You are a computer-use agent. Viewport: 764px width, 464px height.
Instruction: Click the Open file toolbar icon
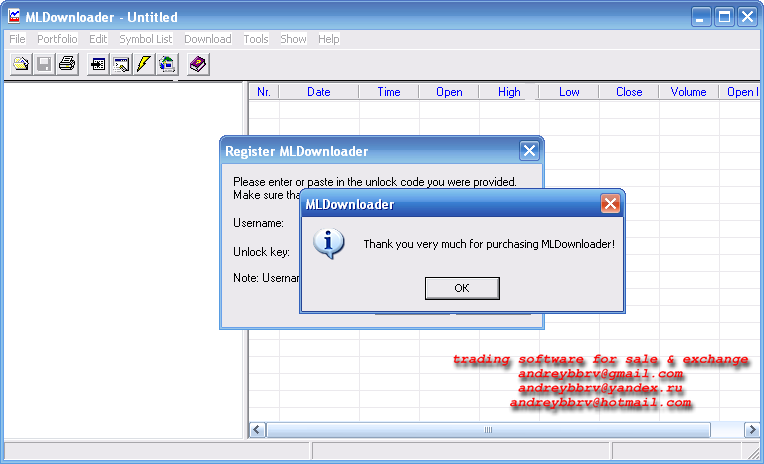21,64
